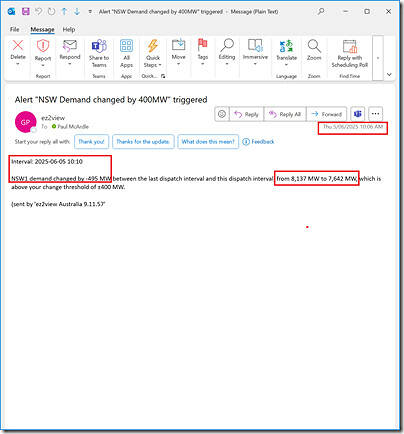
Task: Click the Respond envelope icon
Action: click(x=70, y=45)
